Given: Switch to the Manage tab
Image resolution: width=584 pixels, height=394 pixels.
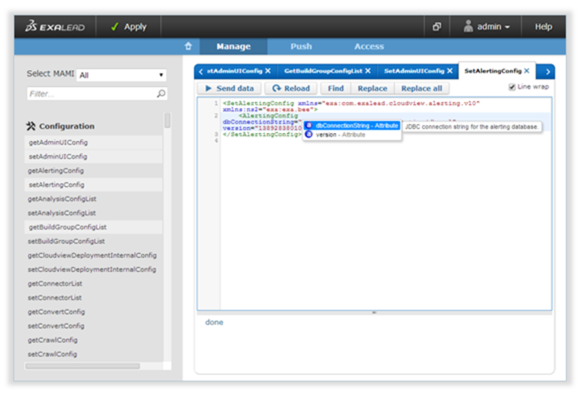Looking at the screenshot, I should coord(234,47).
